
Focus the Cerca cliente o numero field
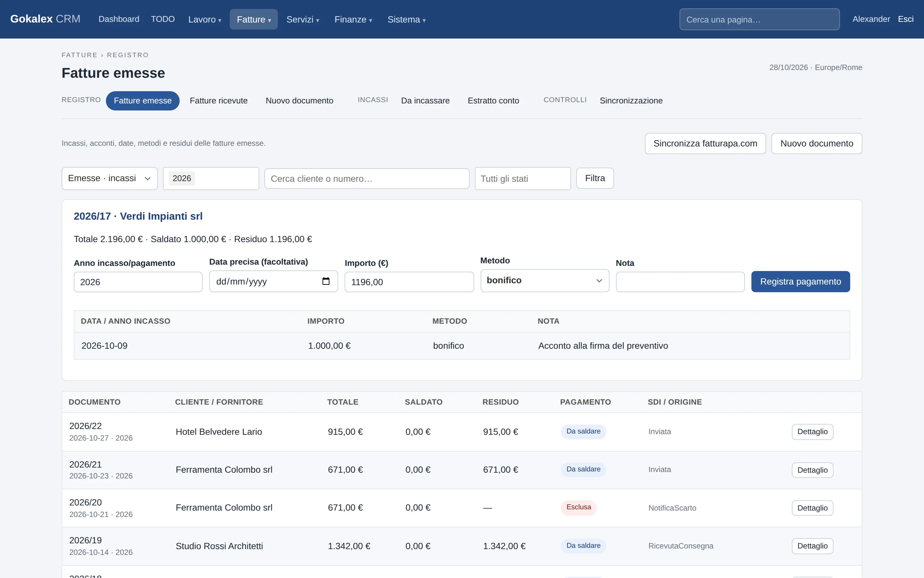pyautogui.click(x=366, y=179)
